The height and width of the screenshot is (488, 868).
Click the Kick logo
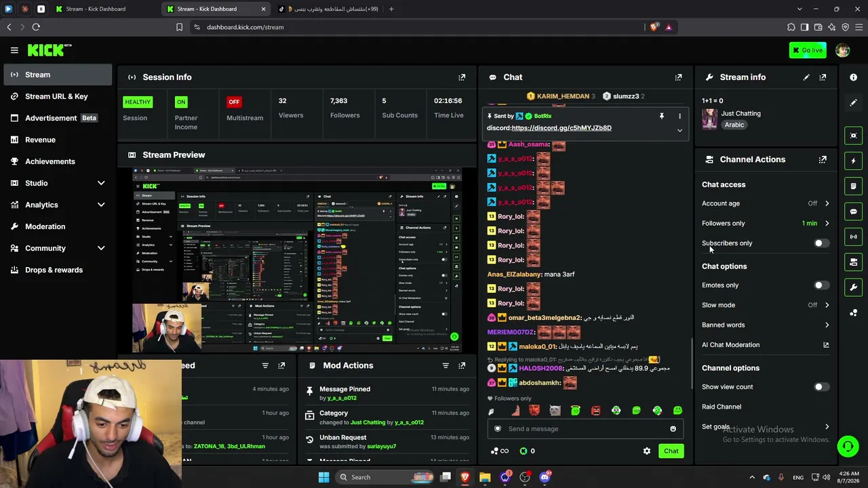[49, 50]
